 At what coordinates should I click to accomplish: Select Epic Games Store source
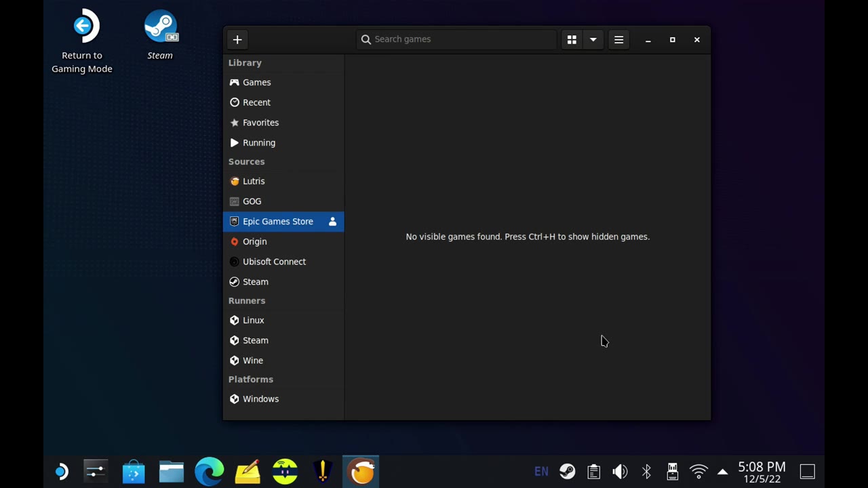[x=283, y=222]
